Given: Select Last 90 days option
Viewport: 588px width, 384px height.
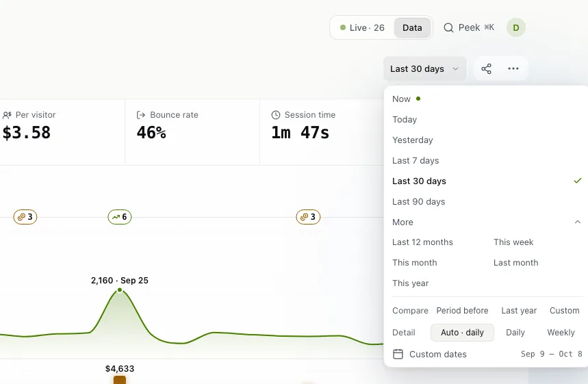Looking at the screenshot, I should pos(487,202).
